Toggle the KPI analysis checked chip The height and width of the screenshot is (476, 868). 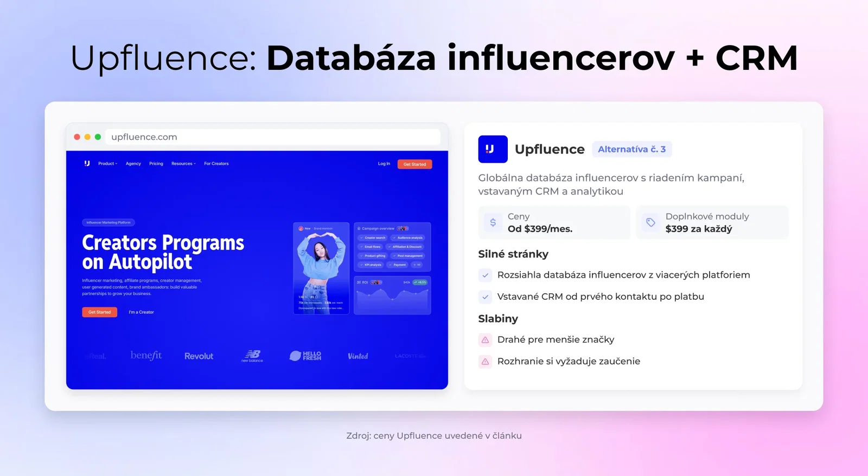tap(371, 265)
